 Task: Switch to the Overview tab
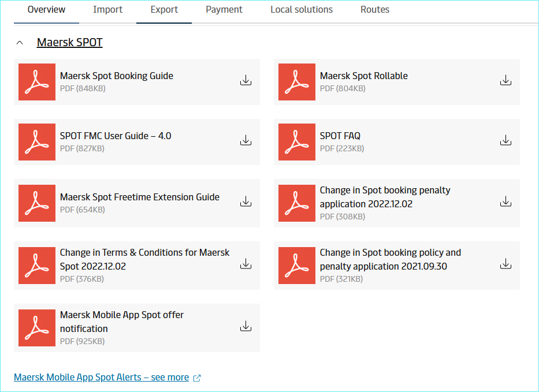tap(46, 10)
